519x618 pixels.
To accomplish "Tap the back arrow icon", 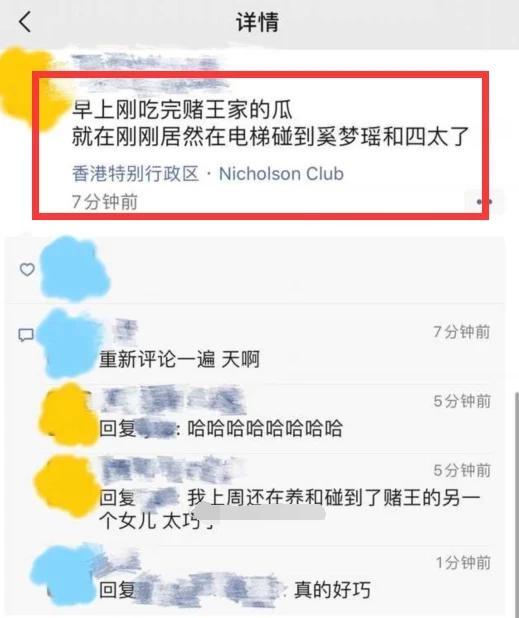I will tap(25, 21).
